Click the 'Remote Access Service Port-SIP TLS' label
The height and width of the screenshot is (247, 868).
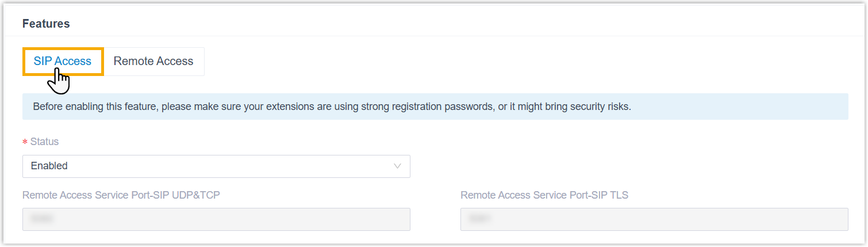click(544, 195)
